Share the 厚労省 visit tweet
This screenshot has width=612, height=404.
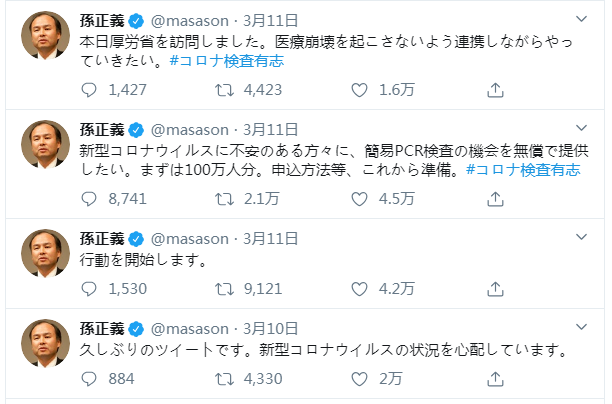click(495, 91)
